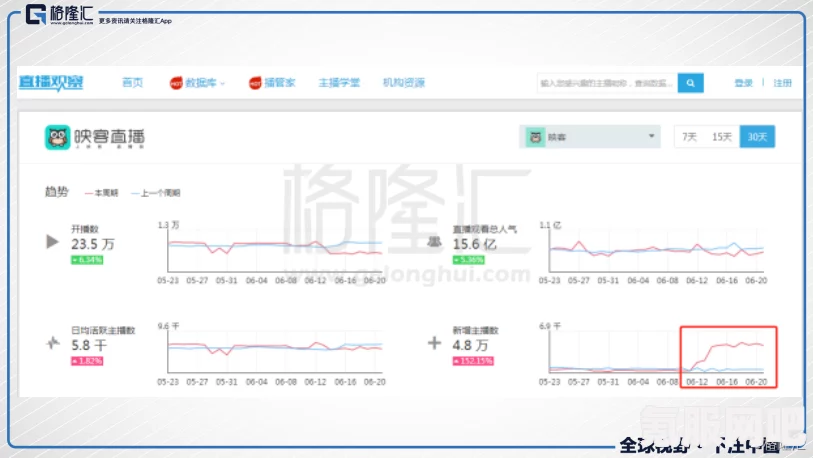Click the Gelonghui logo at the top
This screenshot has height=458, width=813.
pos(60,15)
